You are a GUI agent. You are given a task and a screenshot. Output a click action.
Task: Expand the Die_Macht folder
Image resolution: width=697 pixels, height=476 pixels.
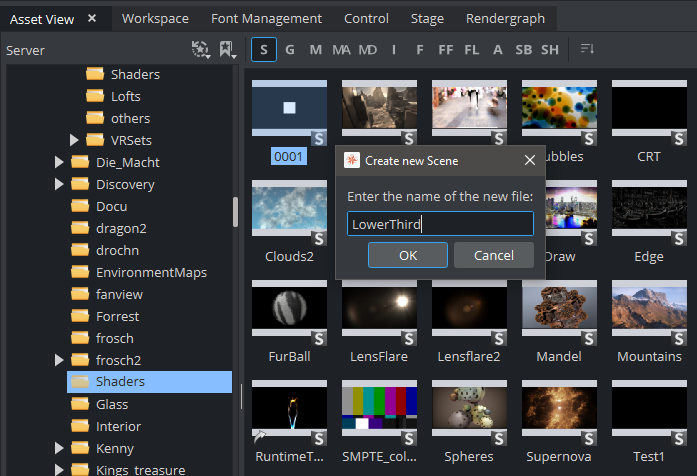pyautogui.click(x=59, y=162)
